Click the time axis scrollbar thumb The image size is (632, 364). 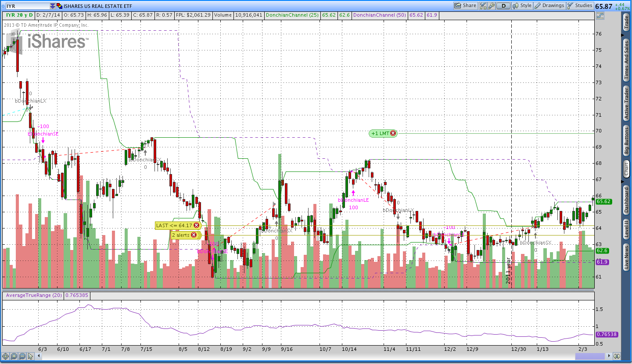coord(590,357)
